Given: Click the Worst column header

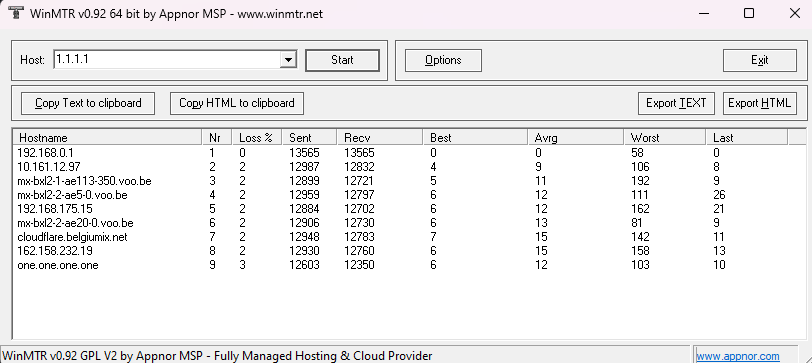Looking at the screenshot, I should pyautogui.click(x=665, y=137).
